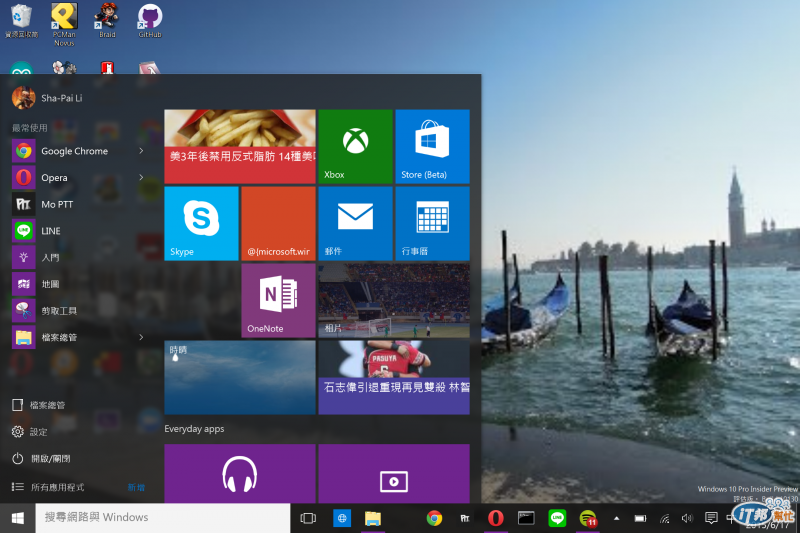
Task: Click 開啟/關閉 Power button
Action: coord(41,459)
